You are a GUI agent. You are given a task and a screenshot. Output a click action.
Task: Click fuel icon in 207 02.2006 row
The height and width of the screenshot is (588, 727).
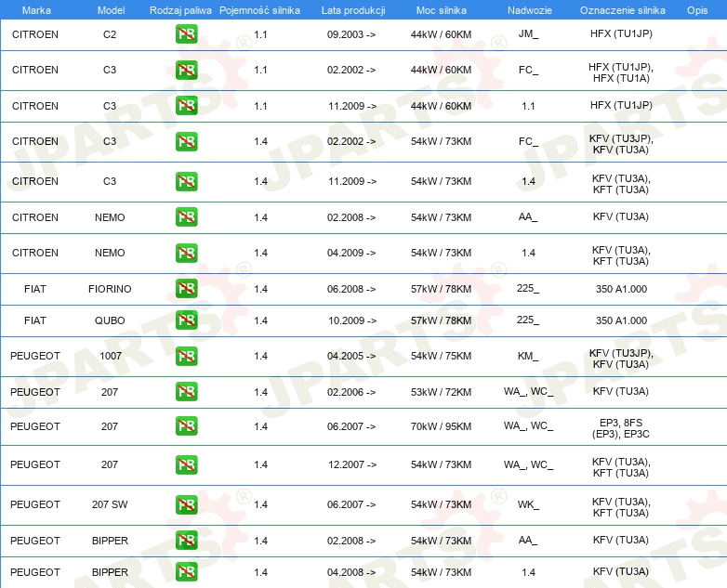pyautogui.click(x=186, y=392)
